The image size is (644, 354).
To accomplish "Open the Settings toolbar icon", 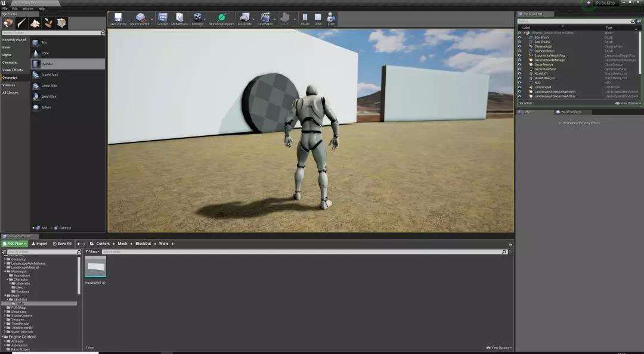I will 197,19.
